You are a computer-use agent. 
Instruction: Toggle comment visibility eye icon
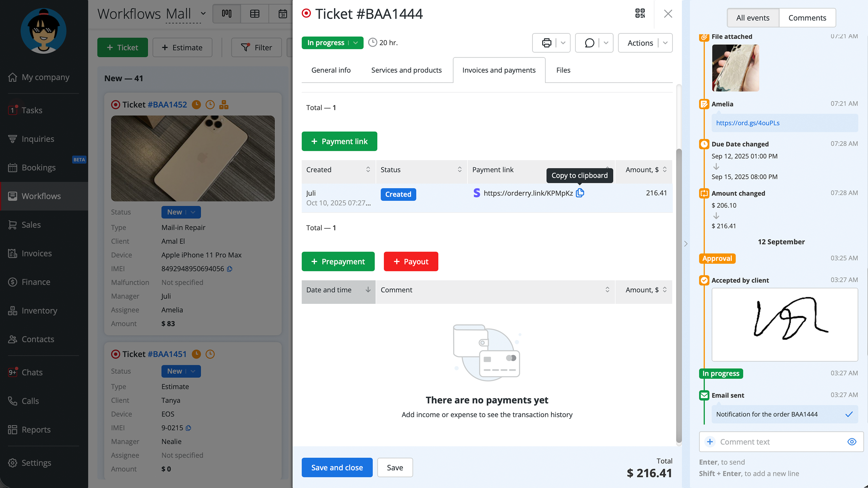click(x=852, y=442)
